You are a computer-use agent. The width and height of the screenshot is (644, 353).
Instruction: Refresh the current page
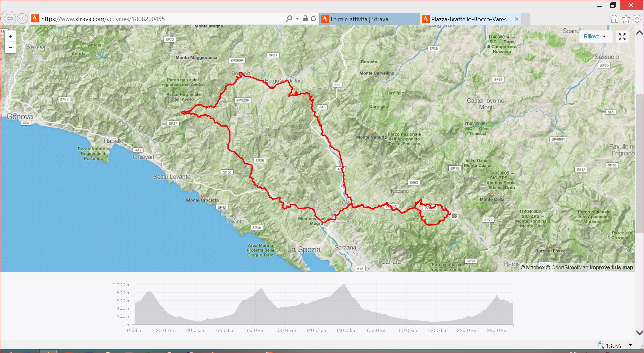[x=313, y=19]
